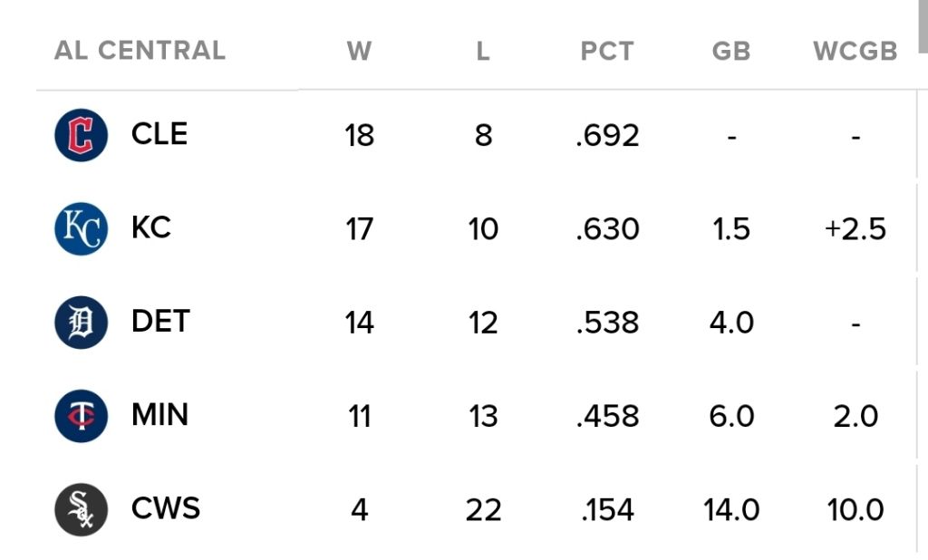Click Kansas City's +2.5 WCGB value
This screenshot has width=928, height=560.
[855, 229]
